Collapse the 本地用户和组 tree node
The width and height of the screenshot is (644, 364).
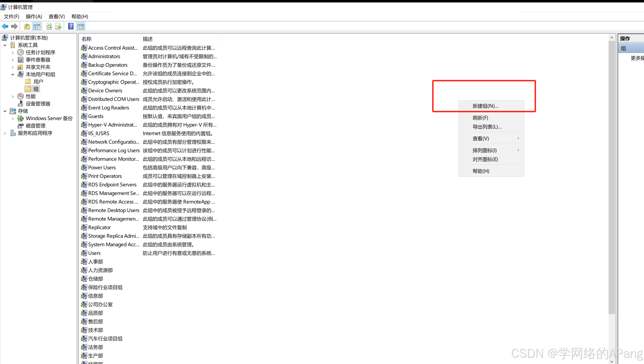pyautogui.click(x=12, y=74)
